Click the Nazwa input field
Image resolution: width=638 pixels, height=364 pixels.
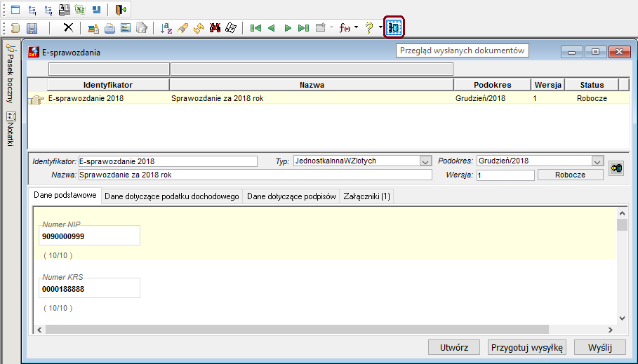255,175
